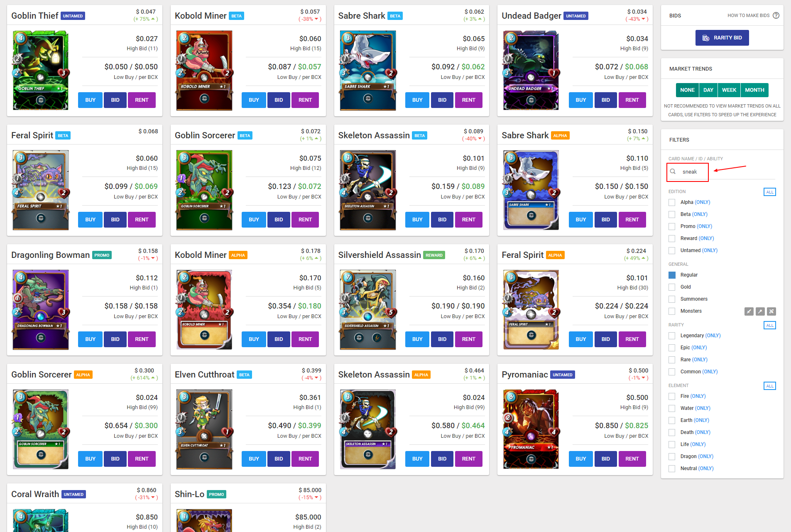Image resolution: width=791 pixels, height=532 pixels.
Task: Buy the Kobold Miner Beta card
Action: 254,100
